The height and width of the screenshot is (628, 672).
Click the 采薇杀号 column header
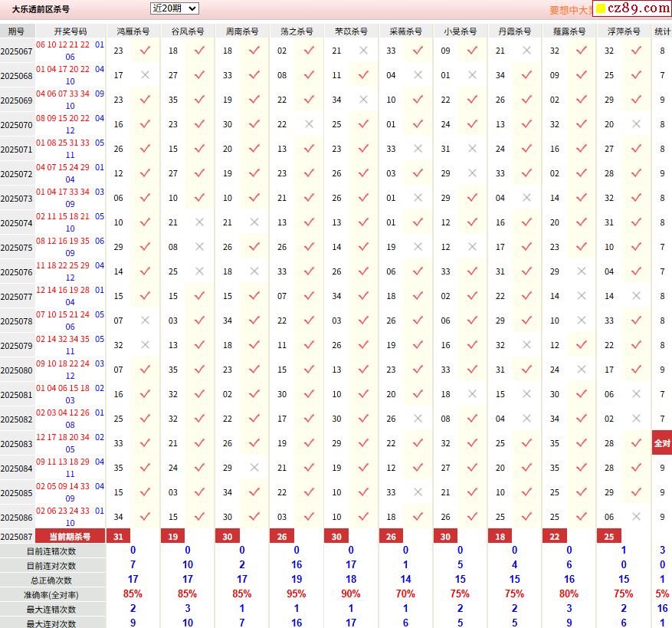pyautogui.click(x=406, y=31)
